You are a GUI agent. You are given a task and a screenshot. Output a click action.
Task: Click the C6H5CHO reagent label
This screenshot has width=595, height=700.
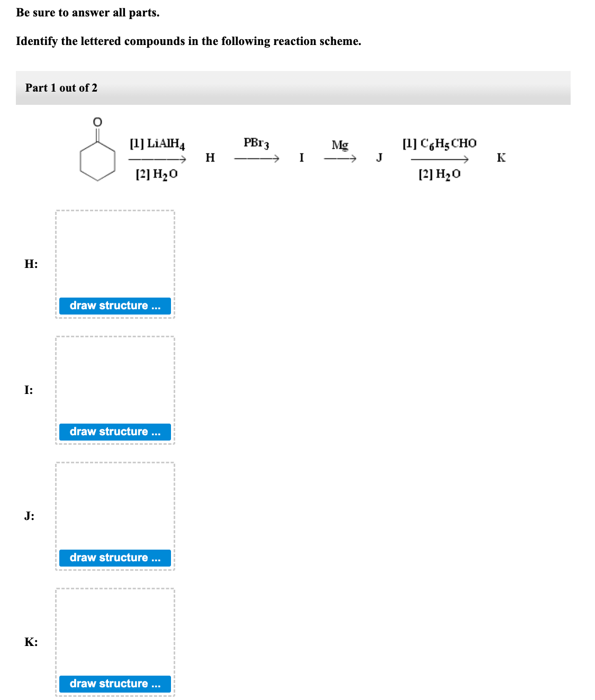439,142
